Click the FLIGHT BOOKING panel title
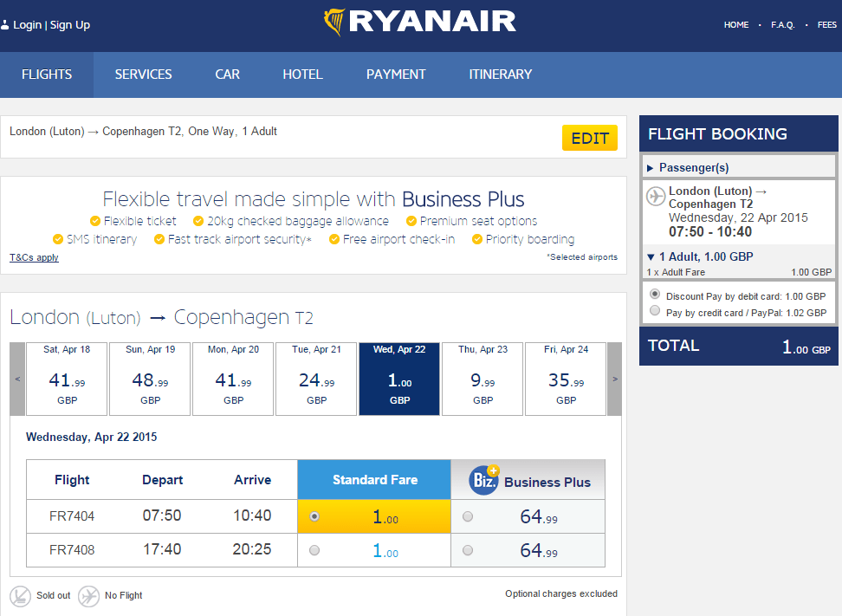 coord(717,133)
